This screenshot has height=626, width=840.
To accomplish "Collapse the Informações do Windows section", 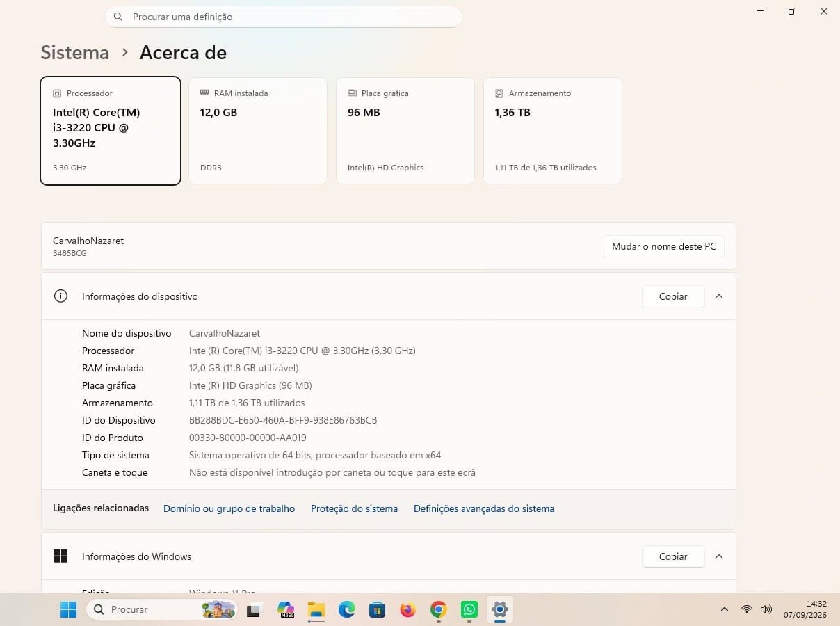I will click(719, 556).
